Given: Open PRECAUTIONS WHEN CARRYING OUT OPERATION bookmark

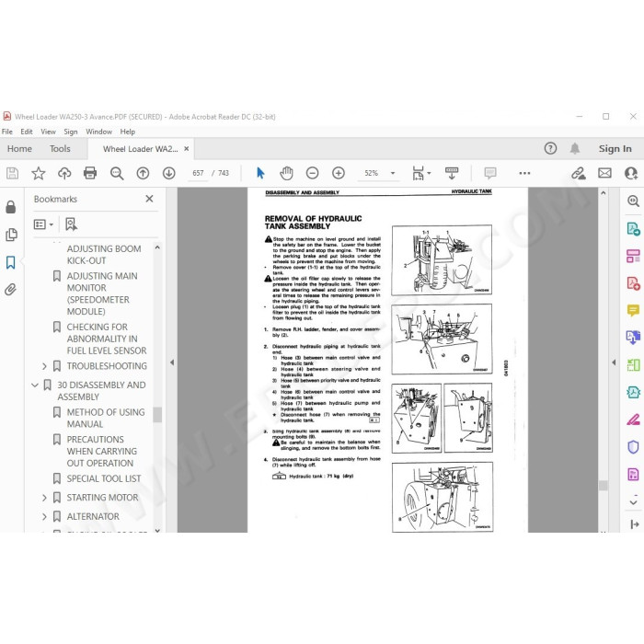Looking at the screenshot, I should [x=102, y=452].
